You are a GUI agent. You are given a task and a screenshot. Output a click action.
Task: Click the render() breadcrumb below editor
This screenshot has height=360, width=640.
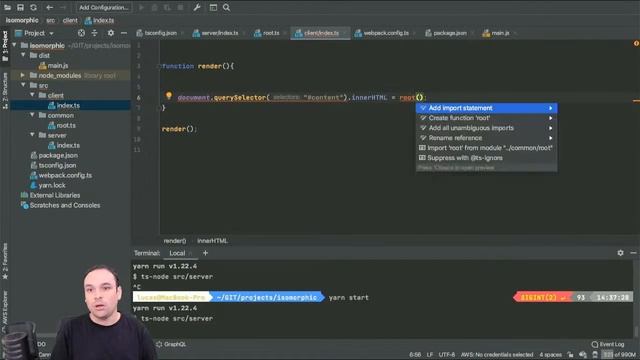(x=175, y=241)
